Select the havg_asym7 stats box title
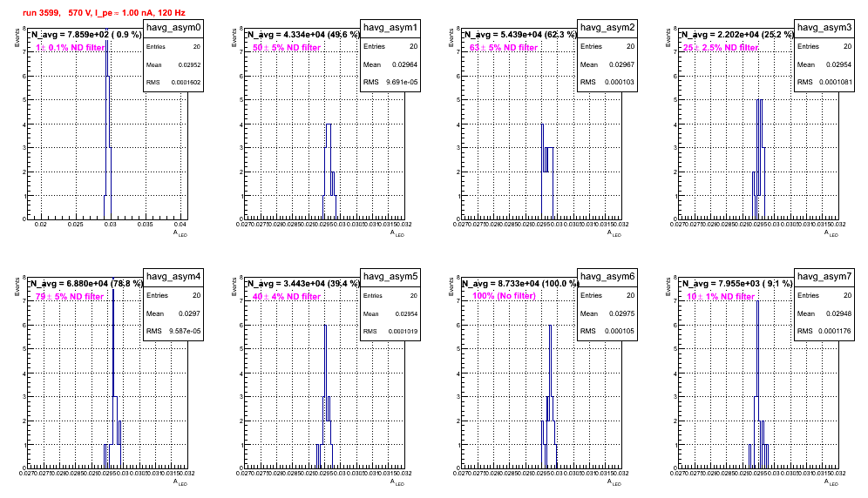 824,277
